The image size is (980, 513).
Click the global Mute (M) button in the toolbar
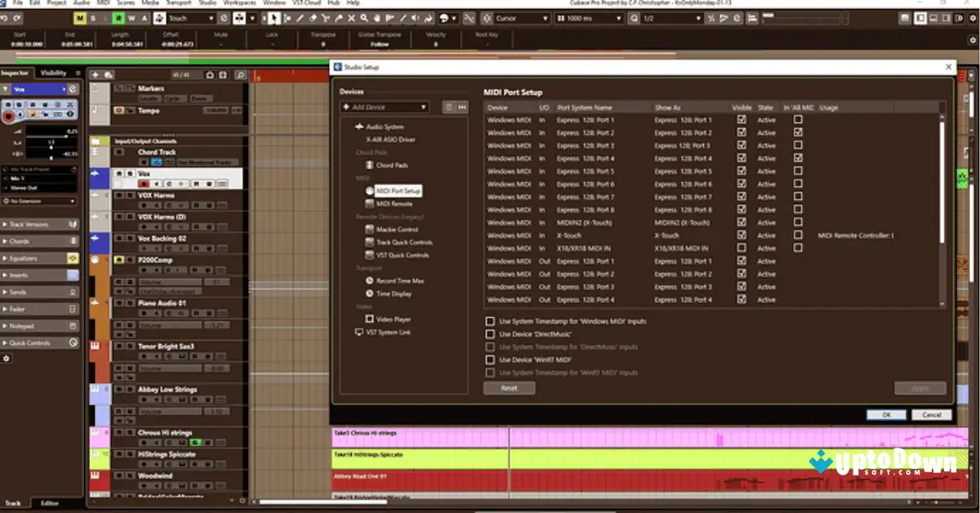(80, 18)
